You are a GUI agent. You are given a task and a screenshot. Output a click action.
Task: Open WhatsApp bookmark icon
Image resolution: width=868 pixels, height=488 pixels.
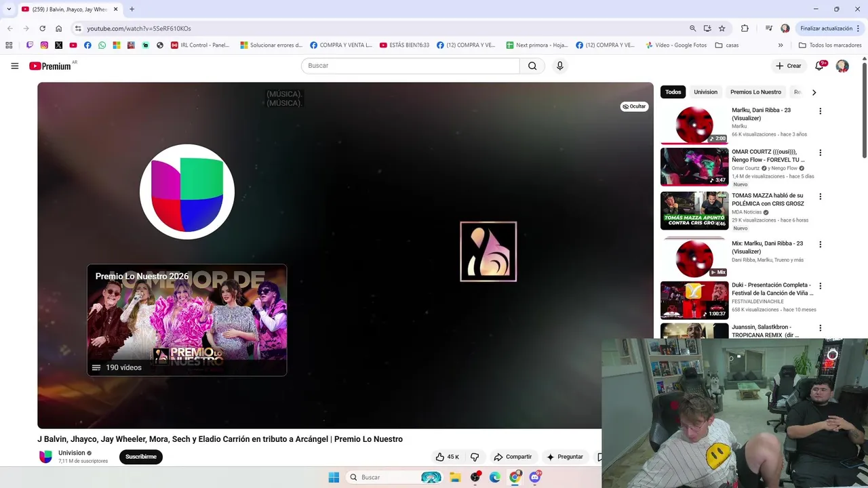click(102, 45)
